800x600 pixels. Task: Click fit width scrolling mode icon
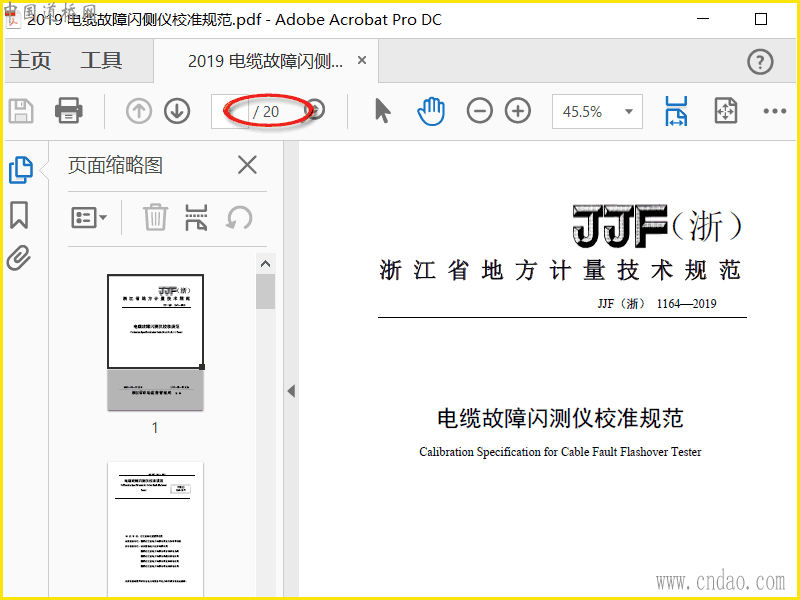(676, 111)
